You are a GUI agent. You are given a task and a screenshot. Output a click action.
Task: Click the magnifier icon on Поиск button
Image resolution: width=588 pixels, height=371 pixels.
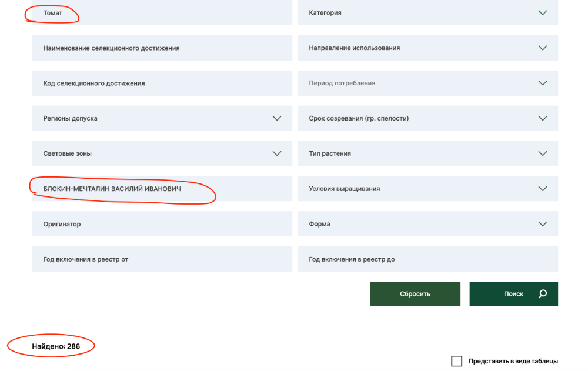click(x=543, y=294)
